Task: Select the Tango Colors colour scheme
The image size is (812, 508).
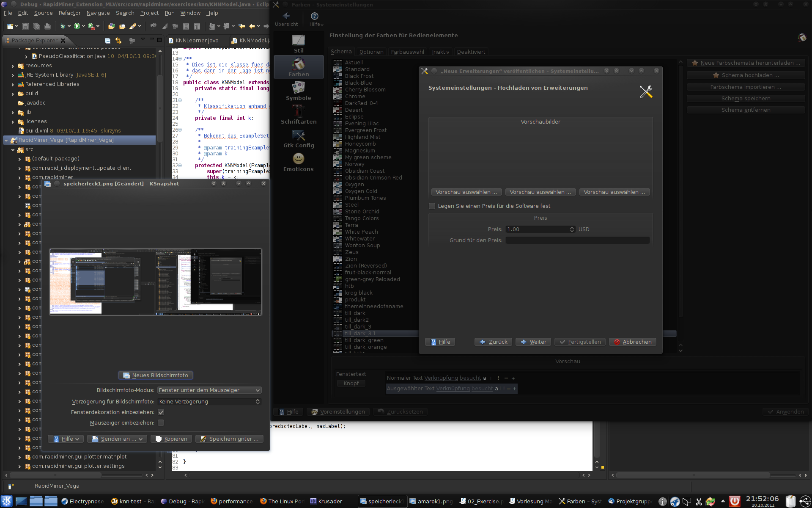Action: click(362, 218)
